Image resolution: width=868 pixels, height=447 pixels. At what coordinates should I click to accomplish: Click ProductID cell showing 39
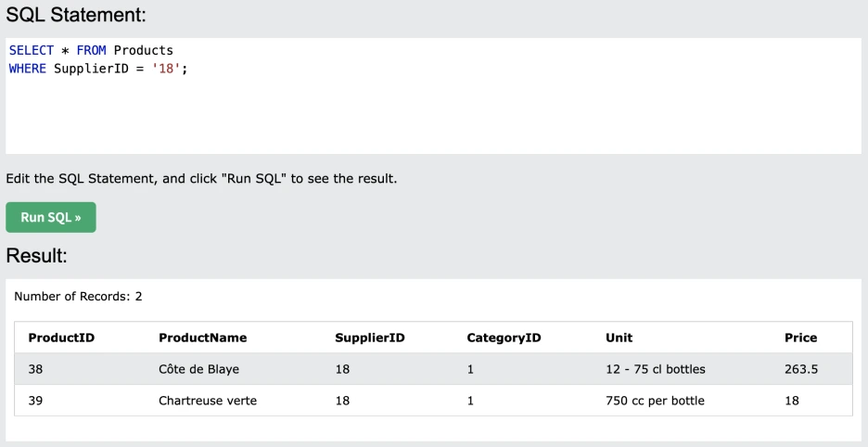(36, 401)
